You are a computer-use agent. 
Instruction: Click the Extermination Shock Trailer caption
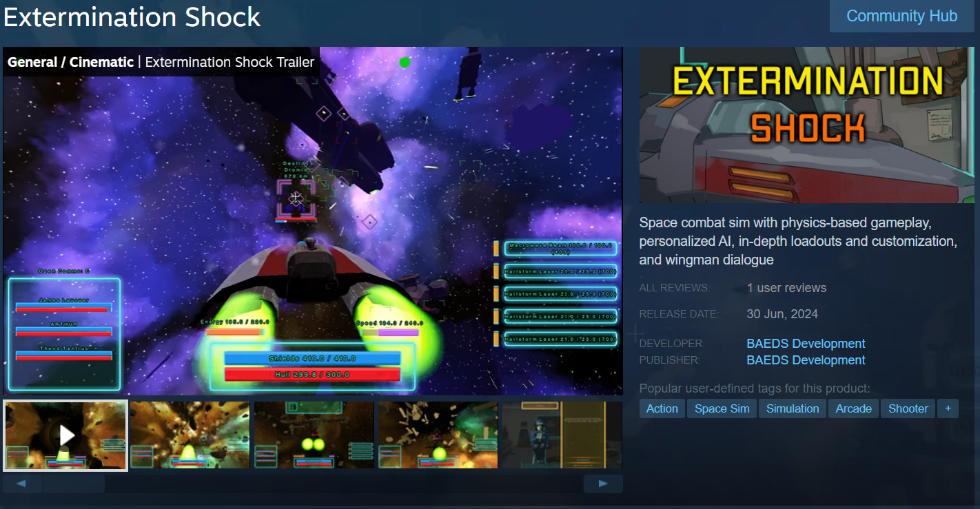[229, 62]
